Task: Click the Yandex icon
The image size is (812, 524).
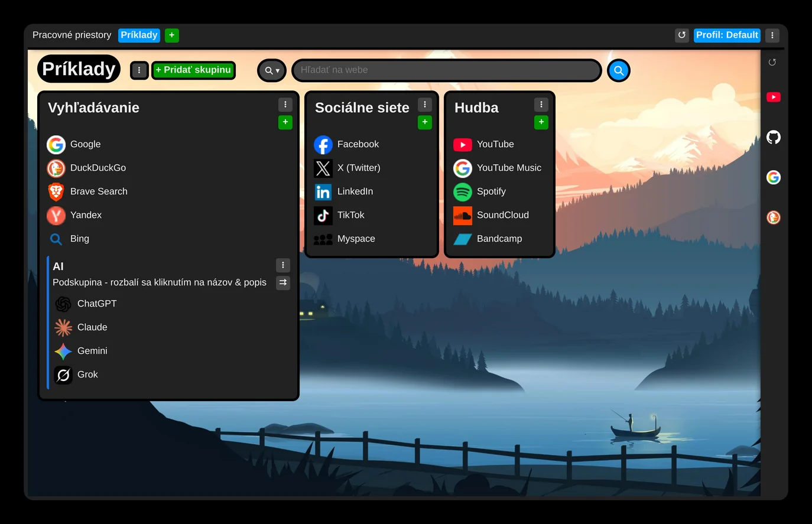Action: [x=56, y=216]
